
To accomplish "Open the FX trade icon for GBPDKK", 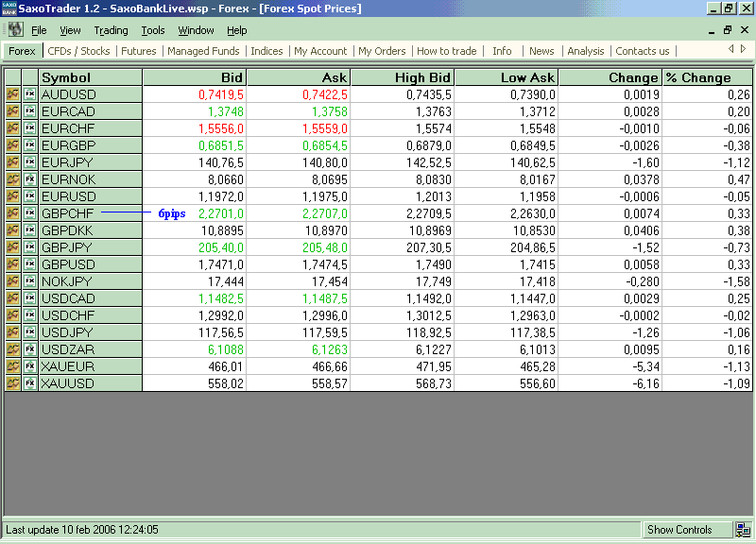I will [30, 230].
